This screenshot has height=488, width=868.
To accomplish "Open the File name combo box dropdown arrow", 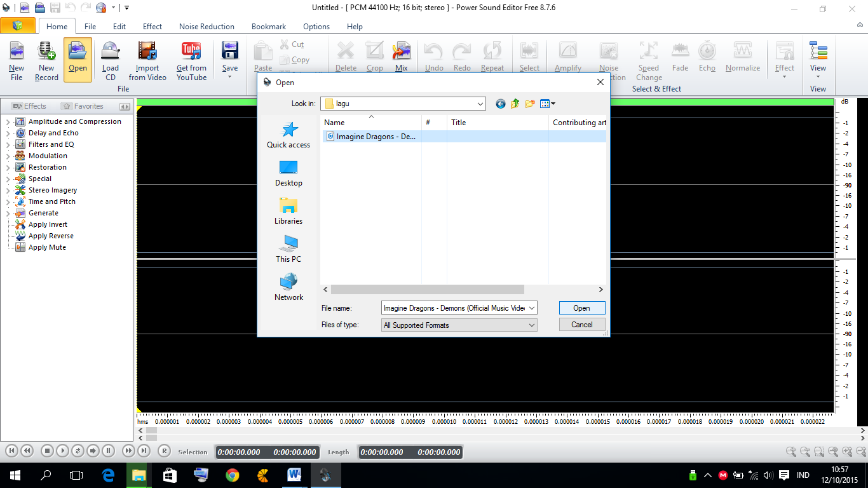I will [x=532, y=308].
